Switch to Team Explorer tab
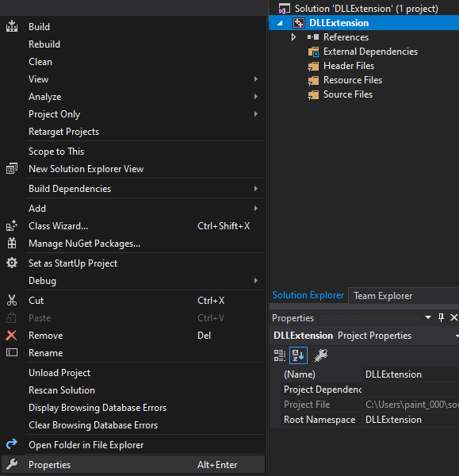The image size is (459, 476). (383, 296)
